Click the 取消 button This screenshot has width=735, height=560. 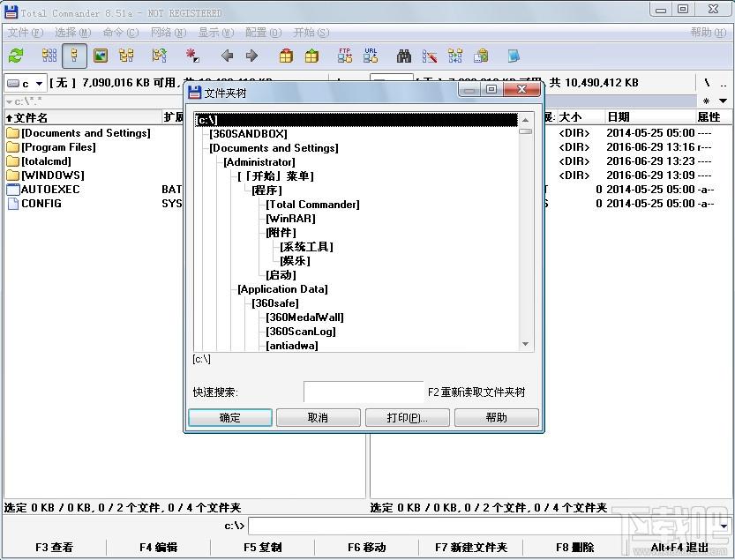(x=319, y=417)
